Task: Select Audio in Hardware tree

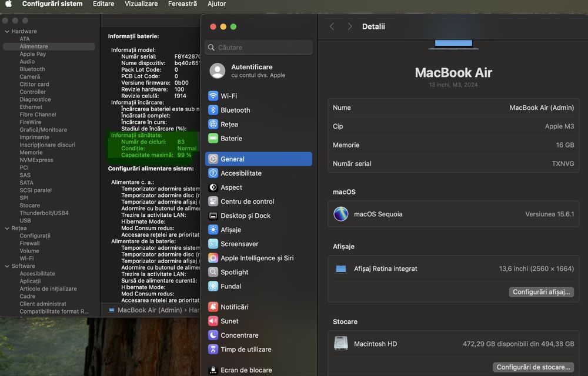Action: pos(27,62)
